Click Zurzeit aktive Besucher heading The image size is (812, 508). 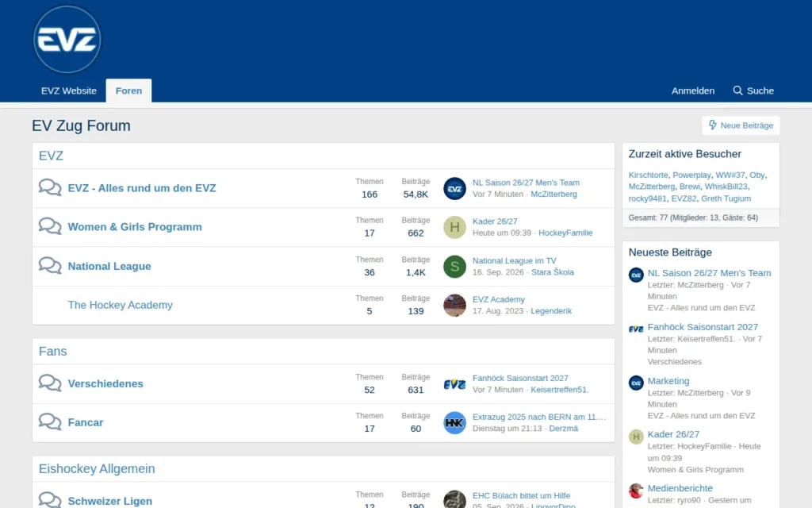click(x=684, y=154)
